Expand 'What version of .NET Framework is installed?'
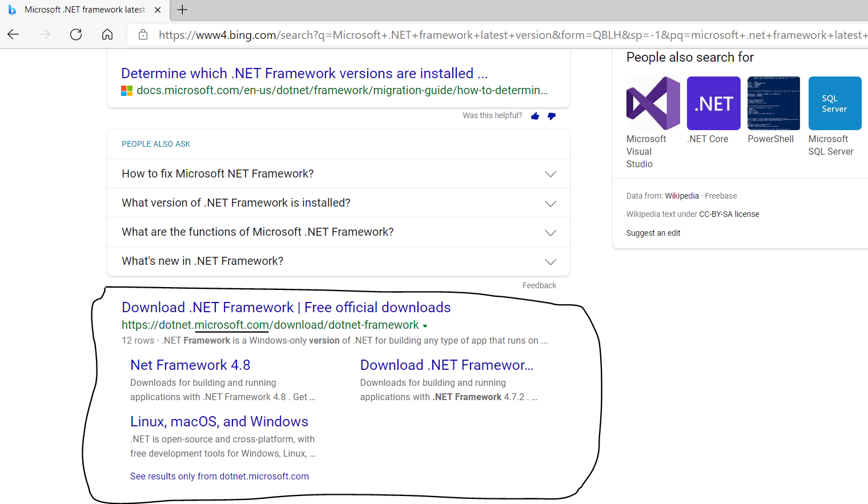This screenshot has width=868, height=504. 550,204
